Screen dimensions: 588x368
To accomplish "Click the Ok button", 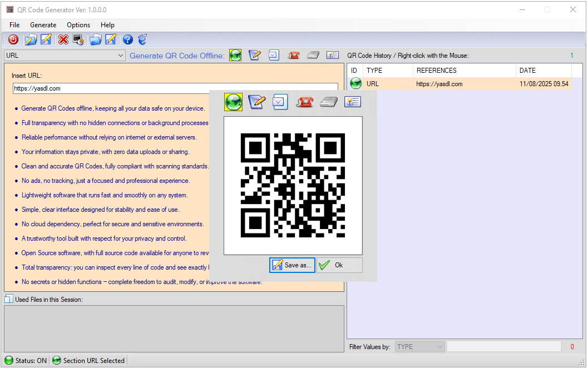I will click(x=339, y=265).
